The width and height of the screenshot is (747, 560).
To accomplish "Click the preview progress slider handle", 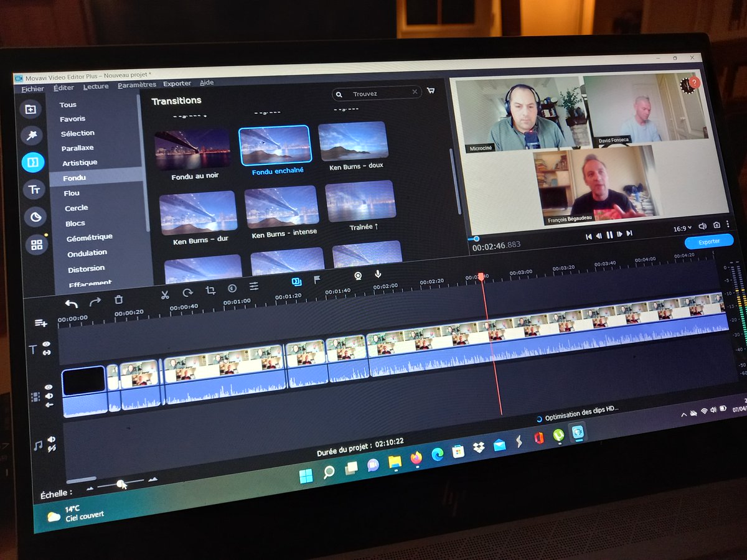I will point(476,238).
